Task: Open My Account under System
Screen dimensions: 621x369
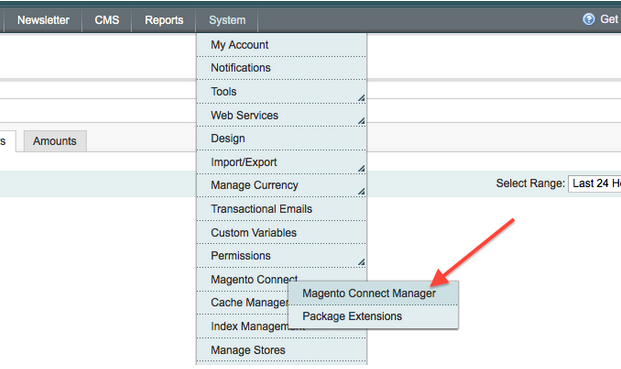Action: pyautogui.click(x=282, y=45)
